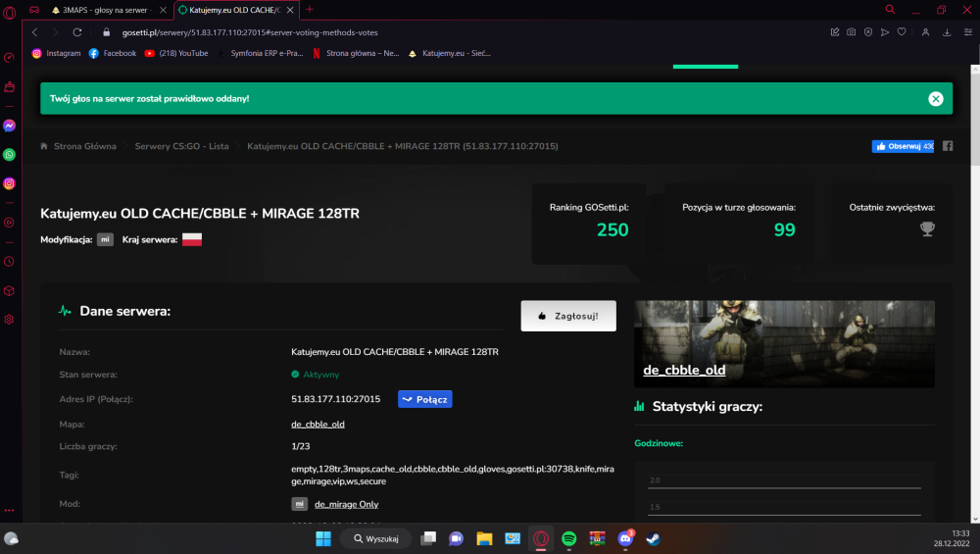Screen dimensions: 980x554
Task: Open a new browser tab
Action: click(310, 10)
